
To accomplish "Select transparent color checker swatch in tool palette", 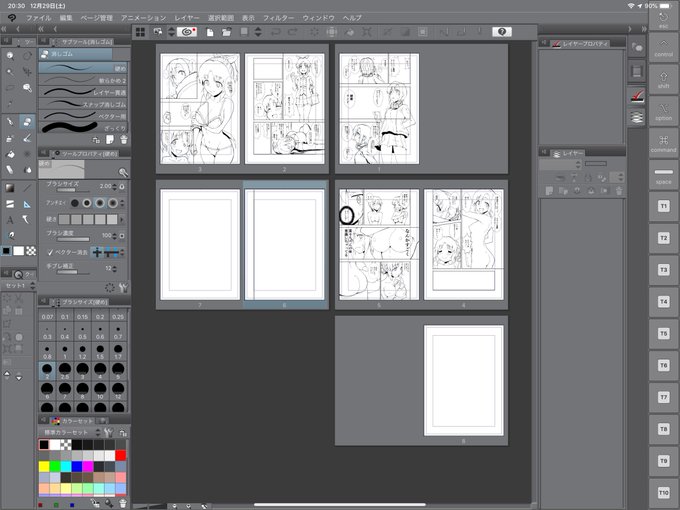I will pos(31,251).
